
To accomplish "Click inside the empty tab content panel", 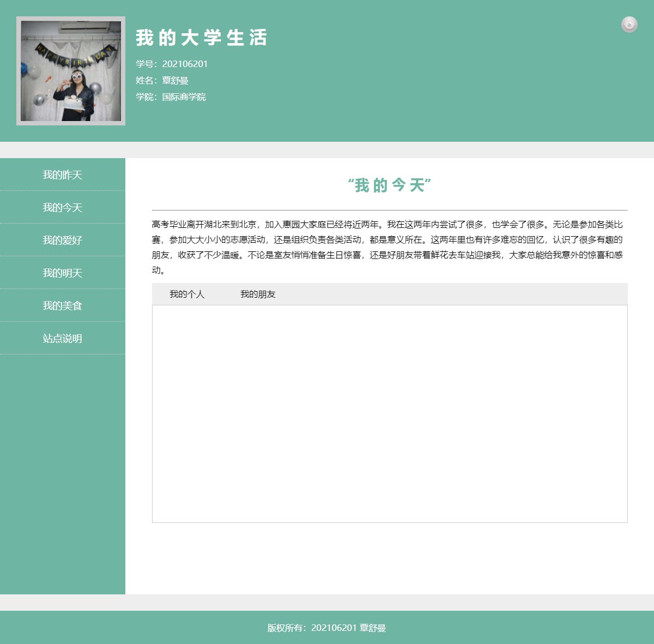I will click(390, 413).
